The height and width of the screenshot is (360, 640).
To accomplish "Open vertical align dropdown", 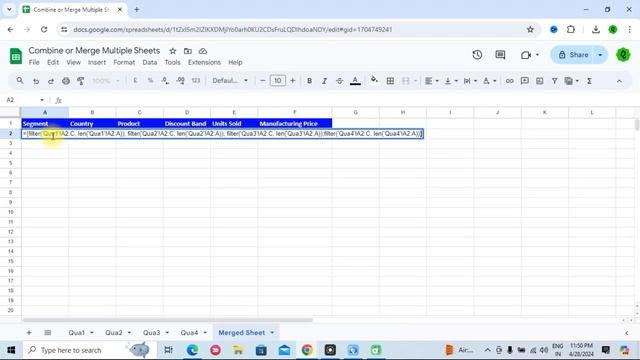I will (451, 81).
